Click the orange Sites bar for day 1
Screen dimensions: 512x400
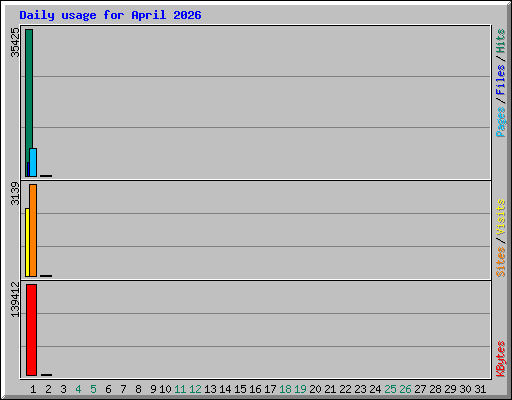click(33, 230)
